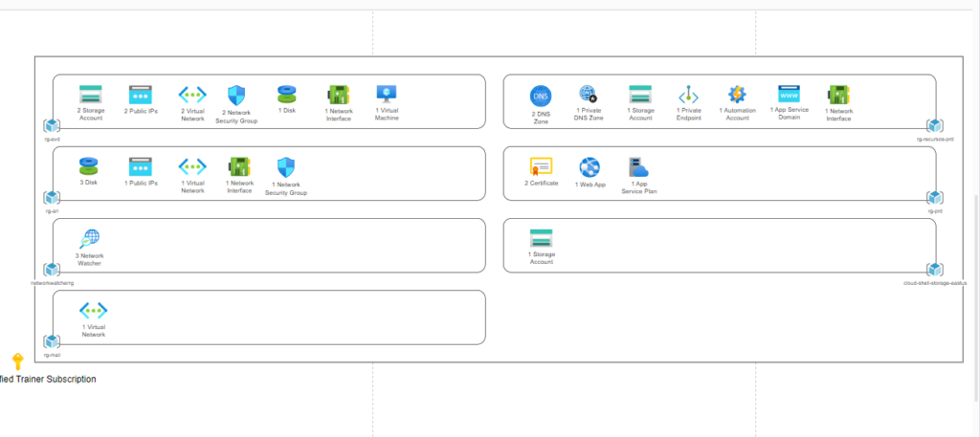Select the 2 Public IPs icon
Viewport: 980px width, 437px height.
141,95
